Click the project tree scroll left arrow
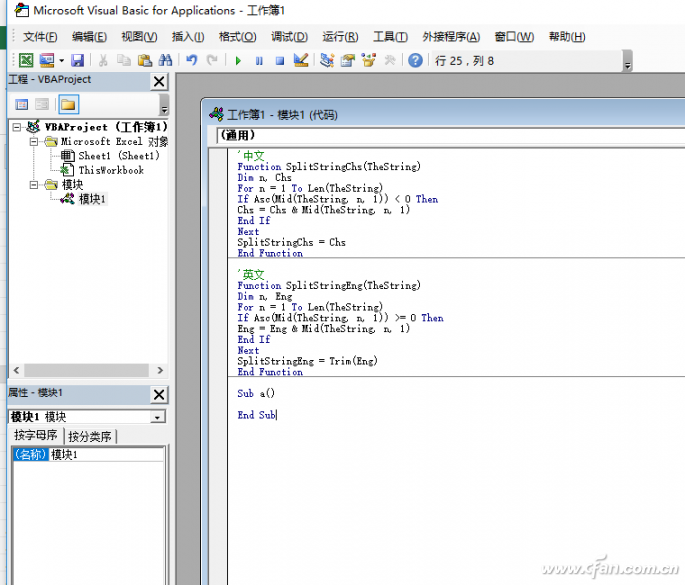The width and height of the screenshot is (685, 585). tap(16, 370)
